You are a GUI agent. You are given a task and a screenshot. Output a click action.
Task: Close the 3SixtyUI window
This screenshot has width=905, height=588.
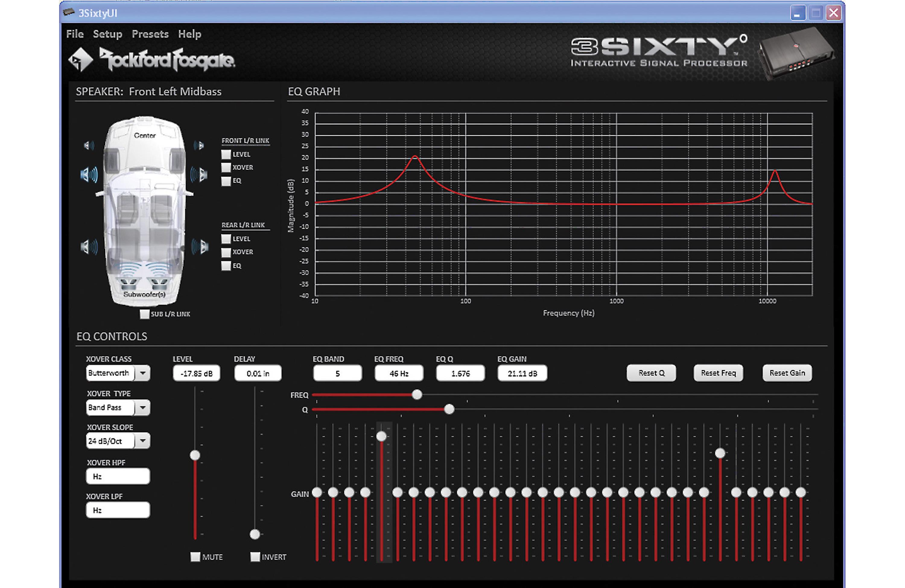pyautogui.click(x=834, y=13)
